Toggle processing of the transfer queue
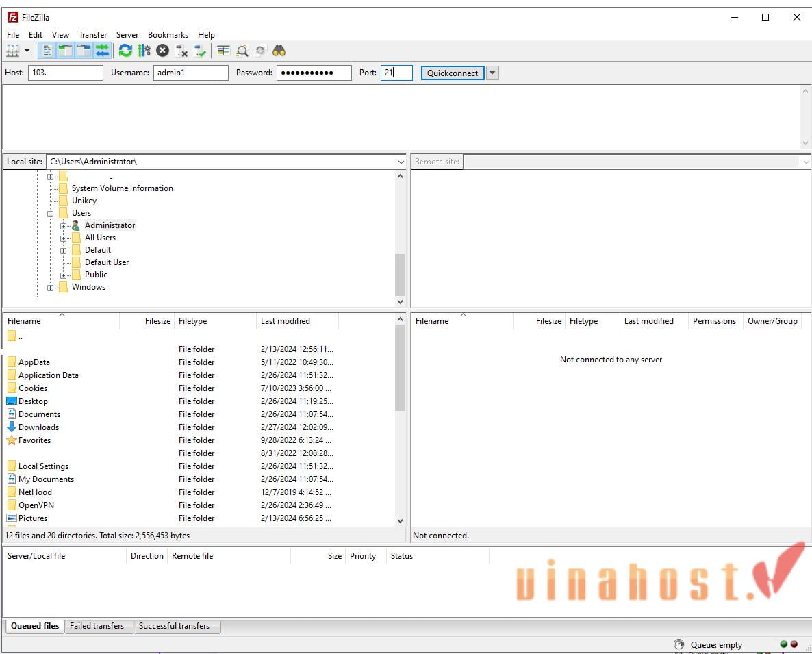The width and height of the screenshot is (812, 654). 144,51
